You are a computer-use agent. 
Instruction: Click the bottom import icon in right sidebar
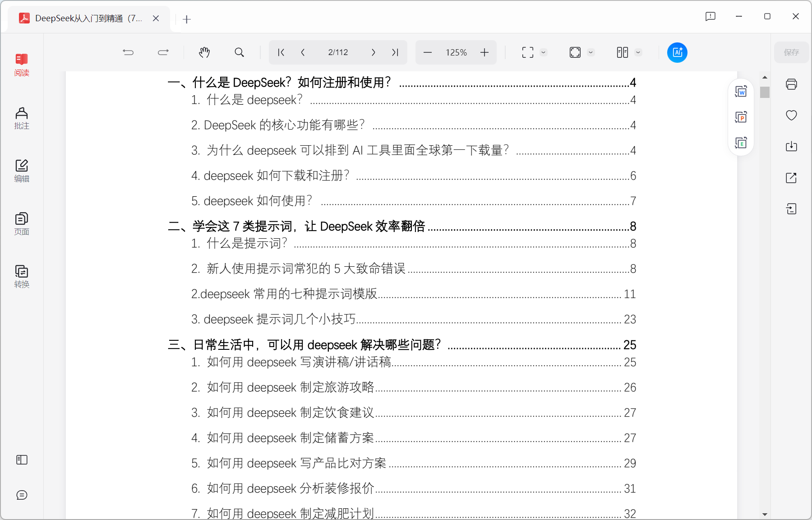tap(791, 209)
